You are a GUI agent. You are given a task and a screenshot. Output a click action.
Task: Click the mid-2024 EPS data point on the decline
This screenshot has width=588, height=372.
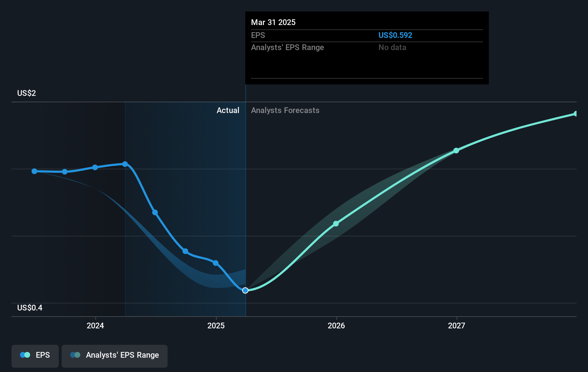click(155, 212)
